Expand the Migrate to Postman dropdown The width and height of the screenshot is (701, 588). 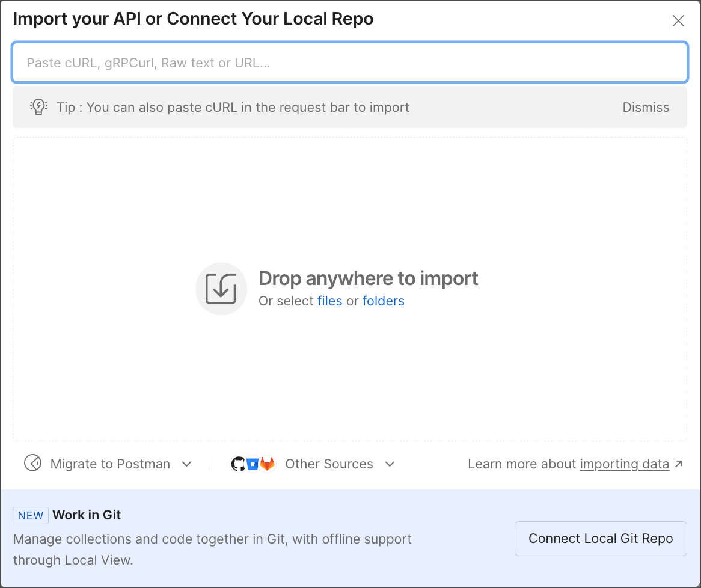187,464
